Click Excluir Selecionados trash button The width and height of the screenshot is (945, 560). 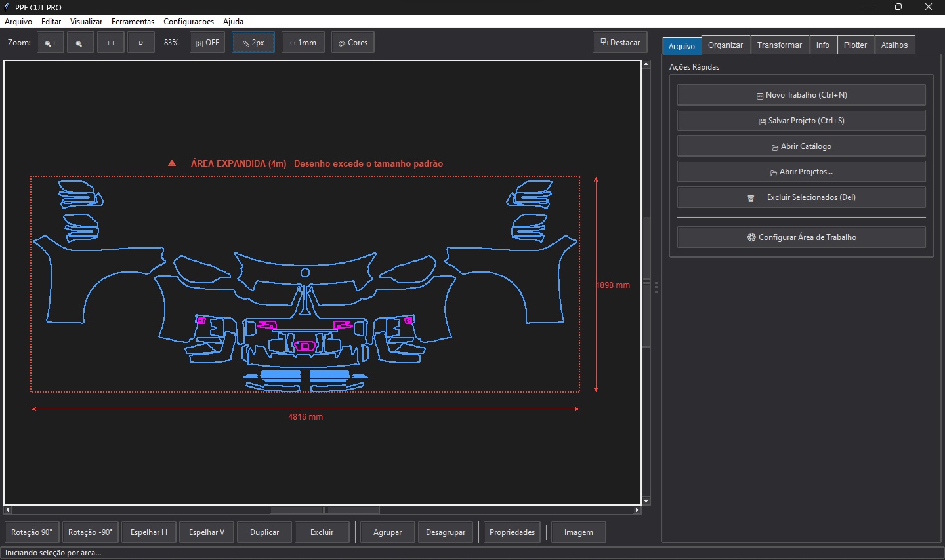pyautogui.click(x=801, y=197)
